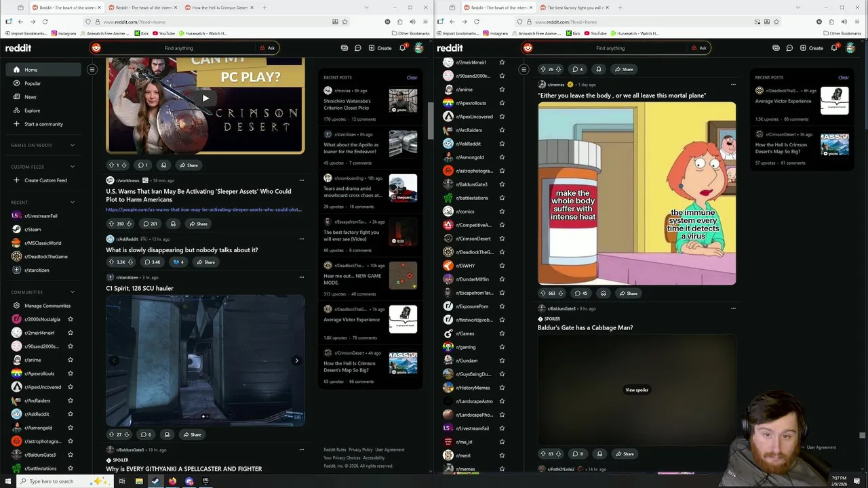
Task: Downvote the Baldur's Gate Cabbage Man post
Action: pyautogui.click(x=559, y=454)
